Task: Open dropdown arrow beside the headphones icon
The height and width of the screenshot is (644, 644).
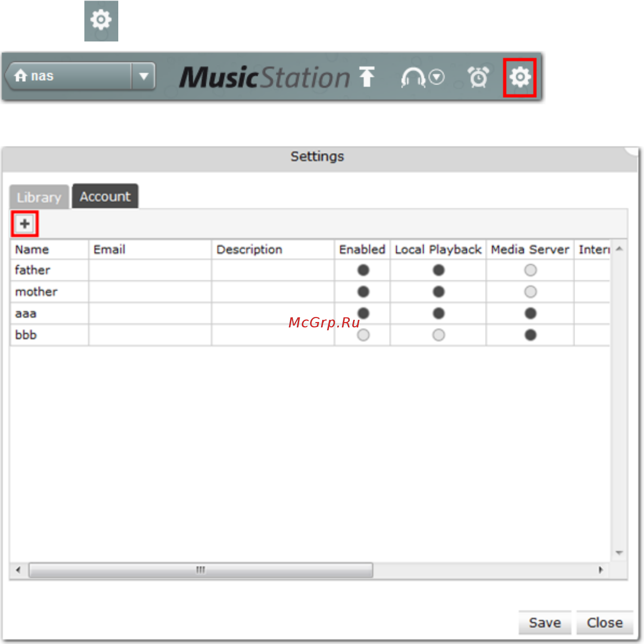Action: (437, 77)
